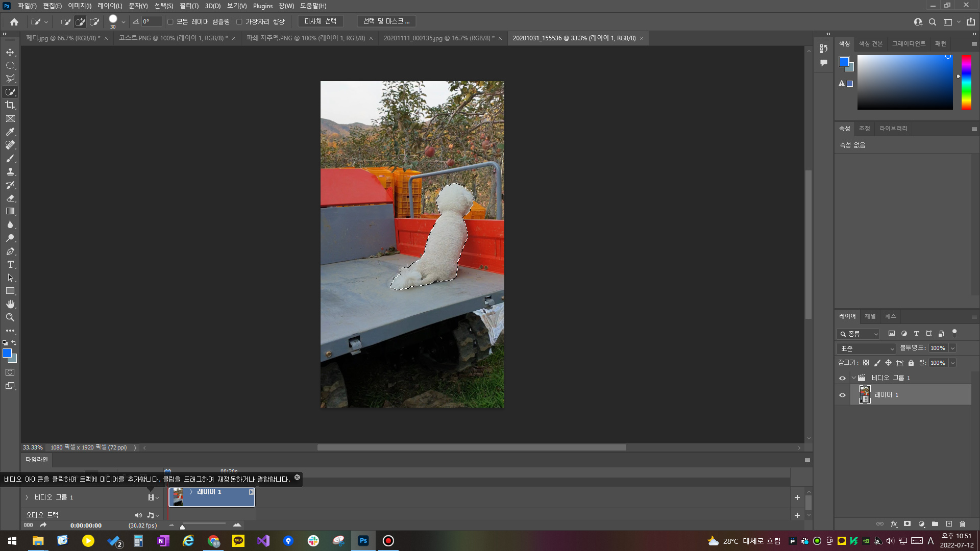
Task: Select the Horizontal Type tool
Action: coord(10,264)
